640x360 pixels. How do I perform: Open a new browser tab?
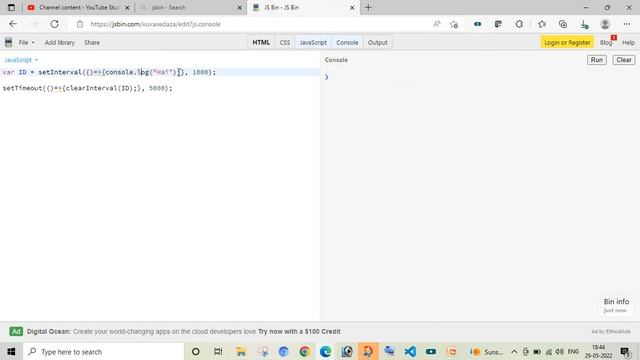click(x=368, y=7)
